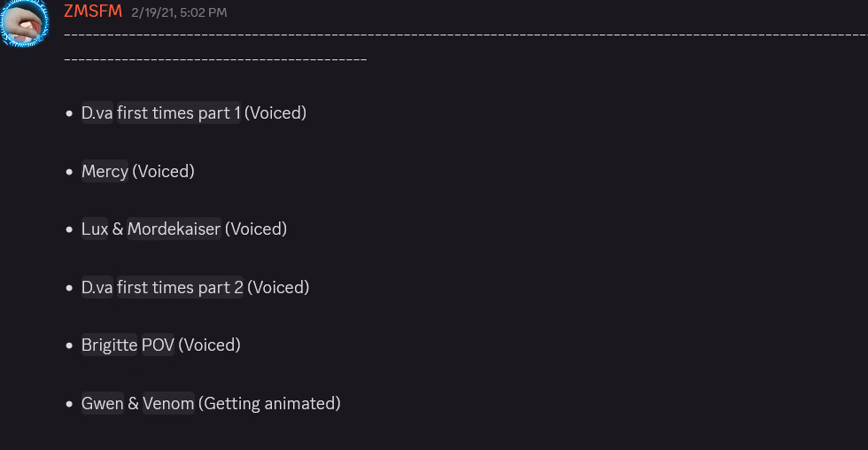Image resolution: width=868 pixels, height=450 pixels.
Task: Open the ZMSFM username profile
Action: point(93,12)
